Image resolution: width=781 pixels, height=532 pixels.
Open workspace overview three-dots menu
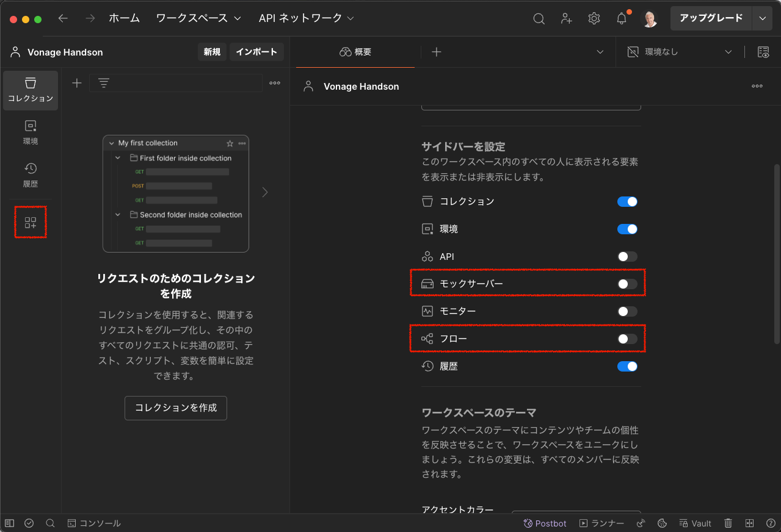(x=757, y=86)
